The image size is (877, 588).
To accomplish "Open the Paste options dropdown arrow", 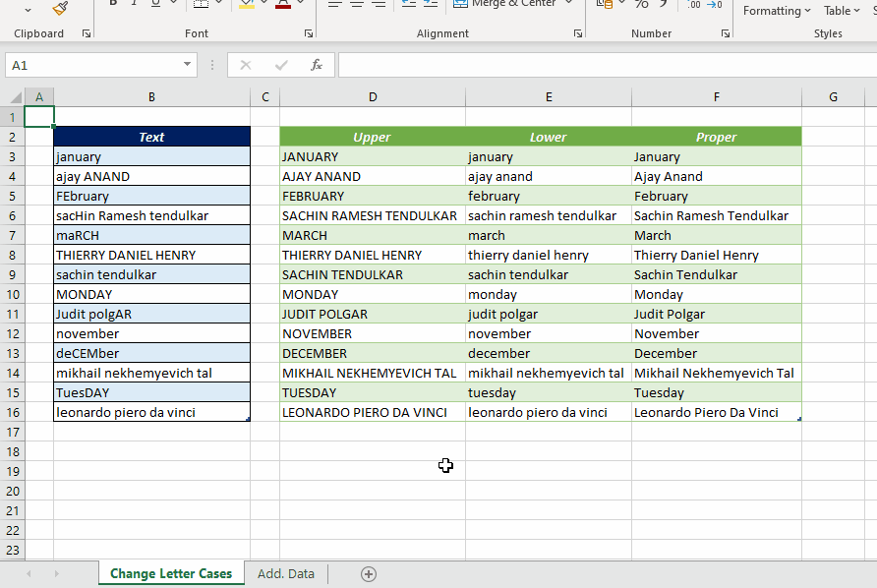I will 28,10.
